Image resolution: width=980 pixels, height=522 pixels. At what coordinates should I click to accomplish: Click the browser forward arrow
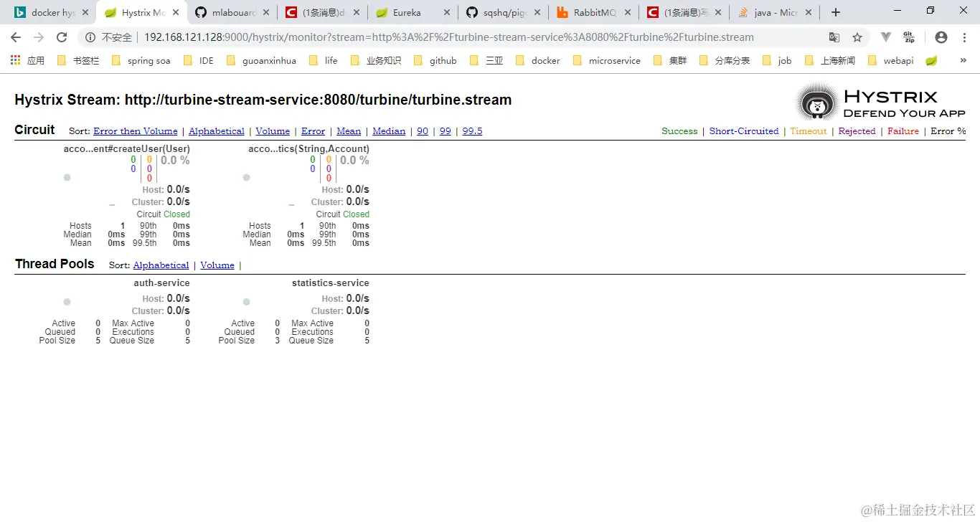coord(39,37)
